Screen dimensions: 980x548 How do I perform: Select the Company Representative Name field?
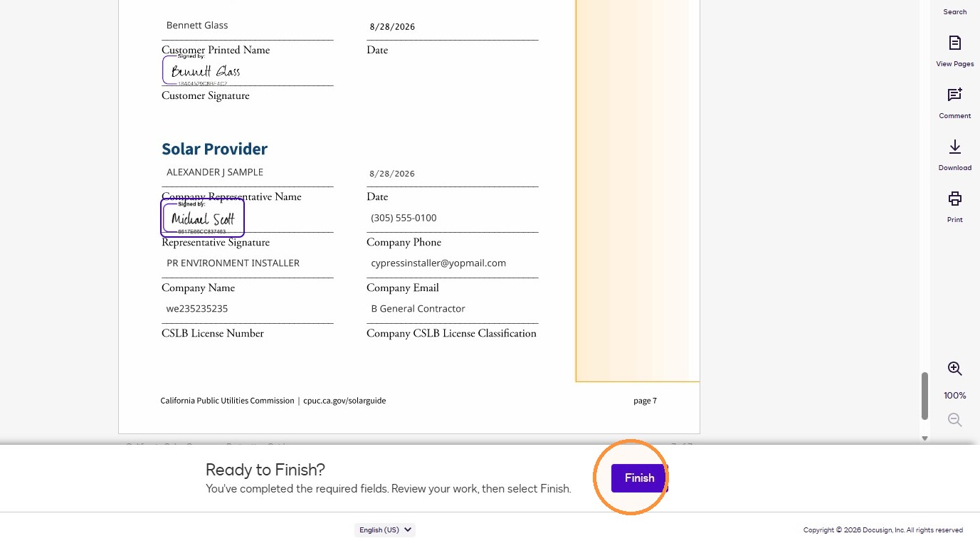coord(247,172)
